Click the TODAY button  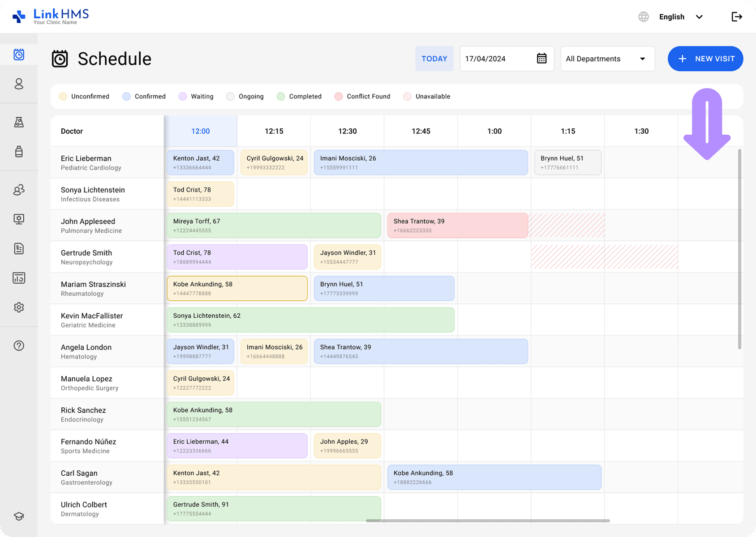pyautogui.click(x=434, y=59)
